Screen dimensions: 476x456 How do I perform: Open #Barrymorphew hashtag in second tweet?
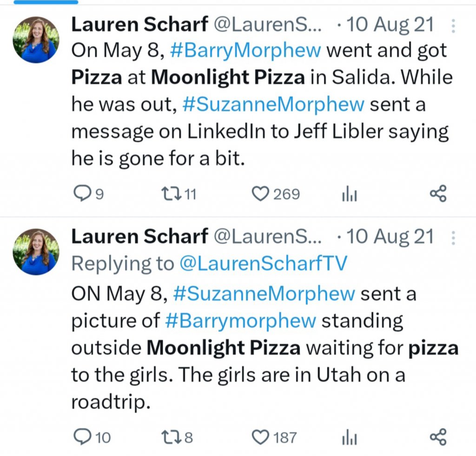pos(241,321)
